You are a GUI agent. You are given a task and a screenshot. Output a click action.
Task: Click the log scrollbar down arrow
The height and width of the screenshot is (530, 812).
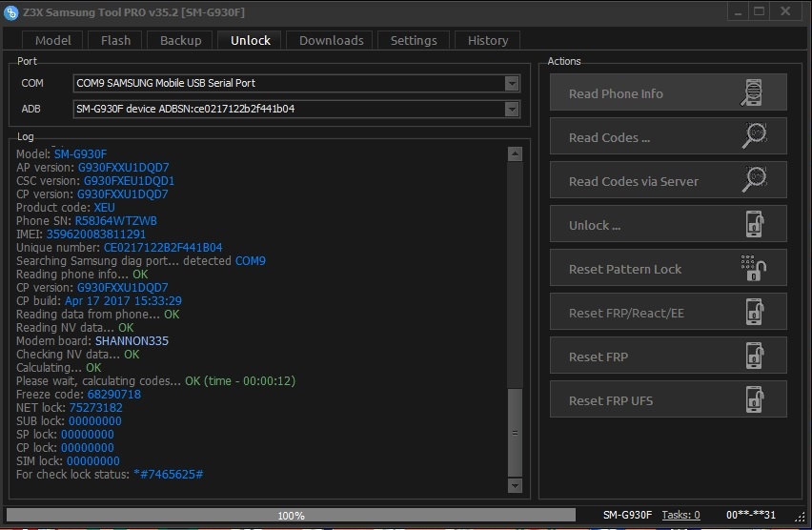point(515,486)
